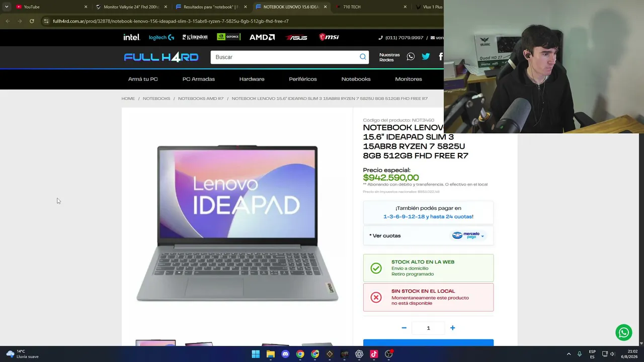Open File Explorer from the taskbar
This screenshot has width=644, height=362.
271,354
